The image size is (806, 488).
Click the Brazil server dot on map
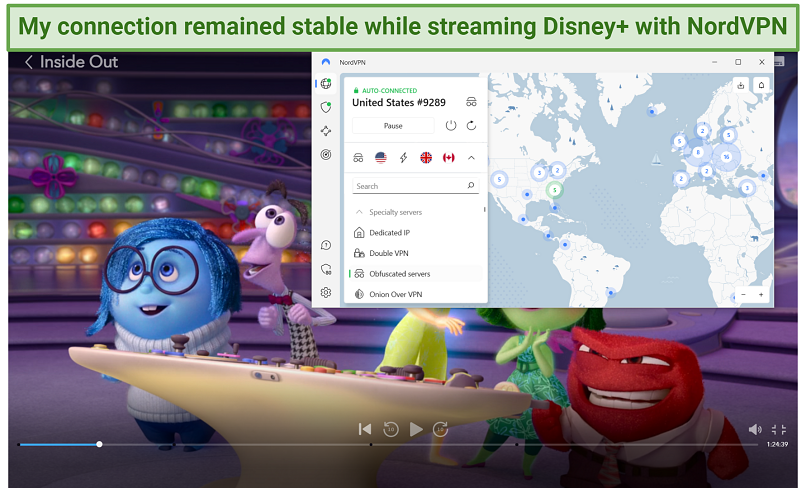click(x=611, y=293)
